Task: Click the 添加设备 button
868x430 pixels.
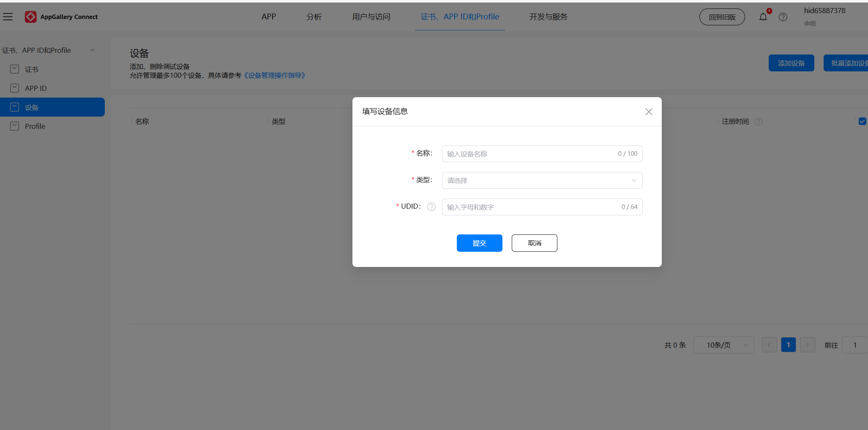Action: point(792,63)
